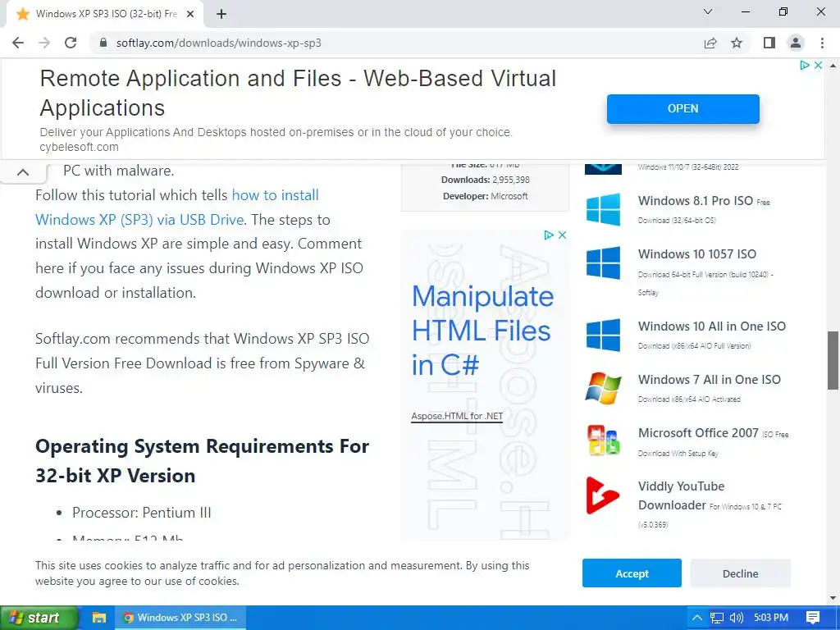Viewport: 840px width, 630px height.
Task: Open Microsoft Office 2007 ISO link
Action: pos(698,433)
